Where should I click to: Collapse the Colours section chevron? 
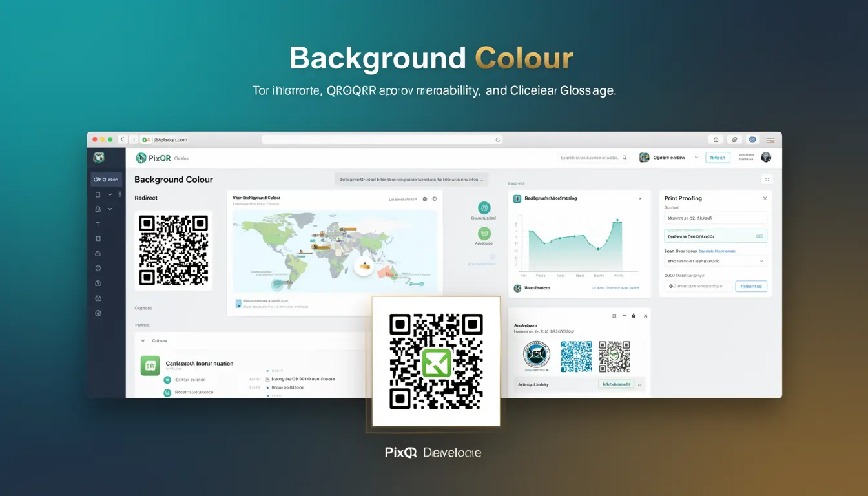[x=143, y=340]
